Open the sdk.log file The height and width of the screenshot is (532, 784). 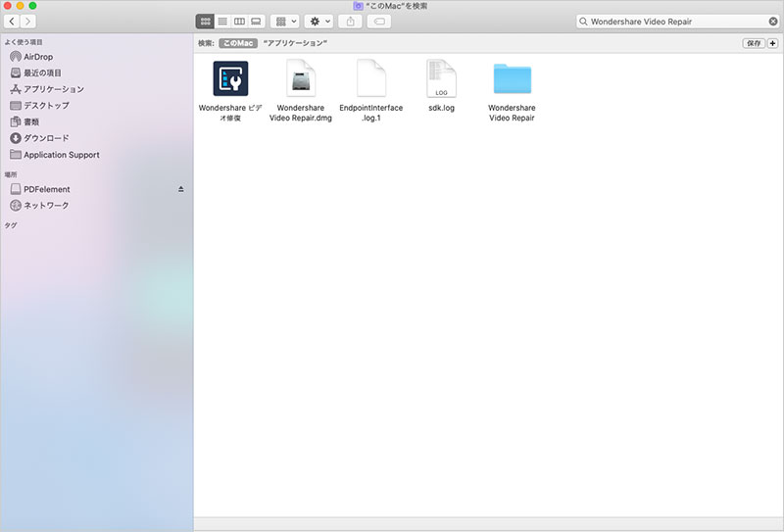[441, 79]
